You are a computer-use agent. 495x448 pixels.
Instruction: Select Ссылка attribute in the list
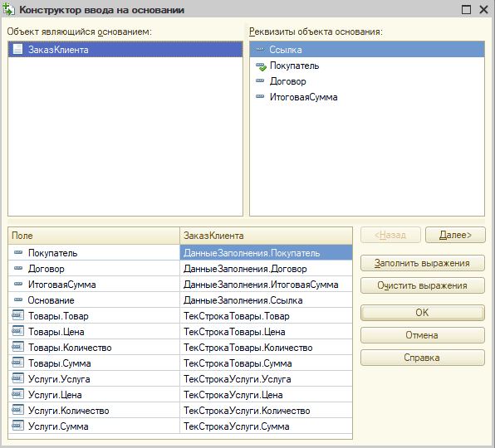[367, 50]
